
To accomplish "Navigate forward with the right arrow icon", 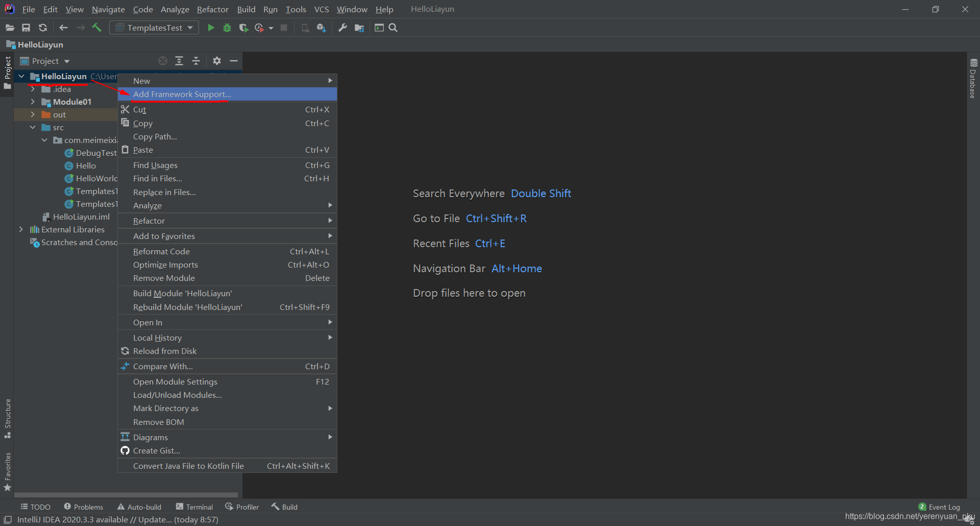I will tap(81, 28).
